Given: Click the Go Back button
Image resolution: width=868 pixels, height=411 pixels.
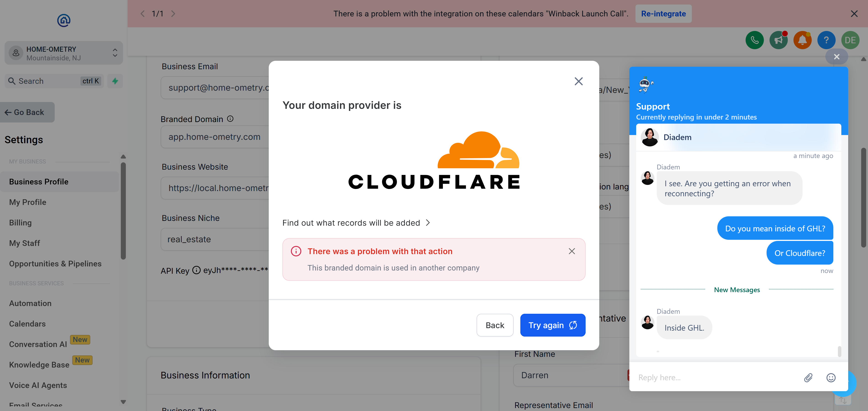Looking at the screenshot, I should [27, 112].
